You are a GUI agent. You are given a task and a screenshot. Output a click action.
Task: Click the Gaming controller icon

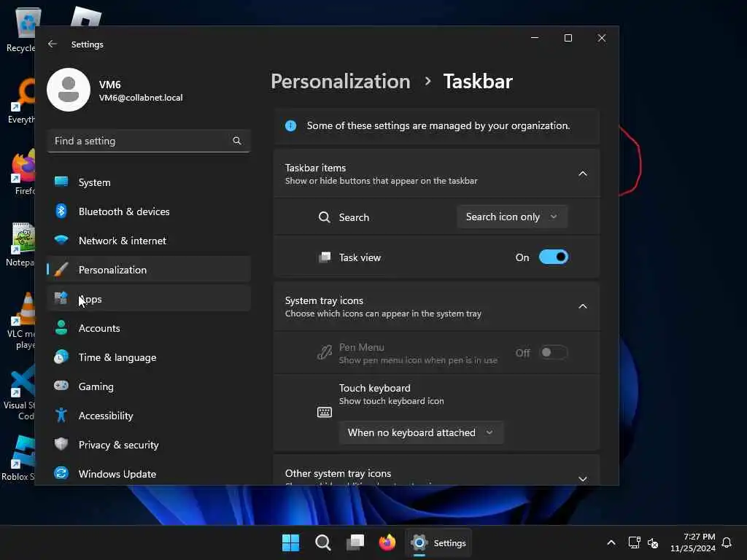[61, 386]
